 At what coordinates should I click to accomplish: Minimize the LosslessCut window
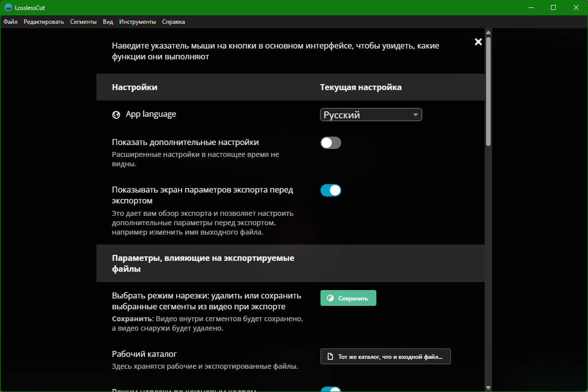tap(531, 7)
